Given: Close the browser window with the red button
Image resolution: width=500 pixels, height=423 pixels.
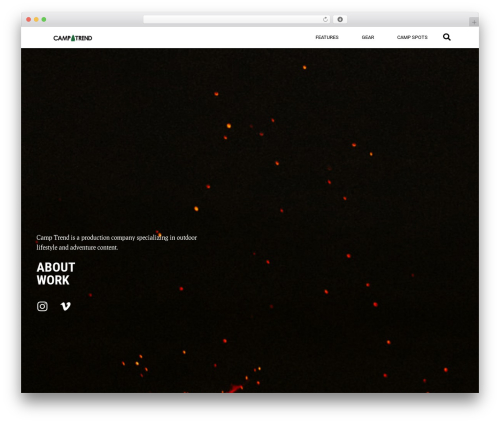Looking at the screenshot, I should click(x=29, y=19).
